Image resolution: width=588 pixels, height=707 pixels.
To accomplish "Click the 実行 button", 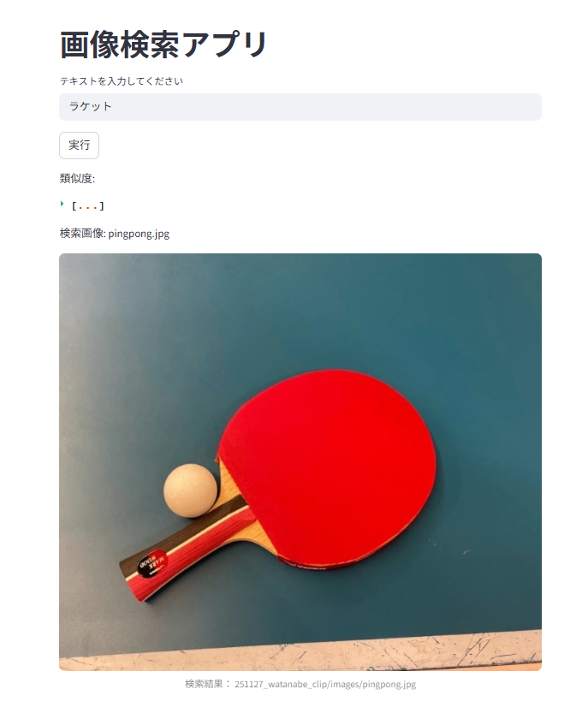I will click(x=79, y=146).
